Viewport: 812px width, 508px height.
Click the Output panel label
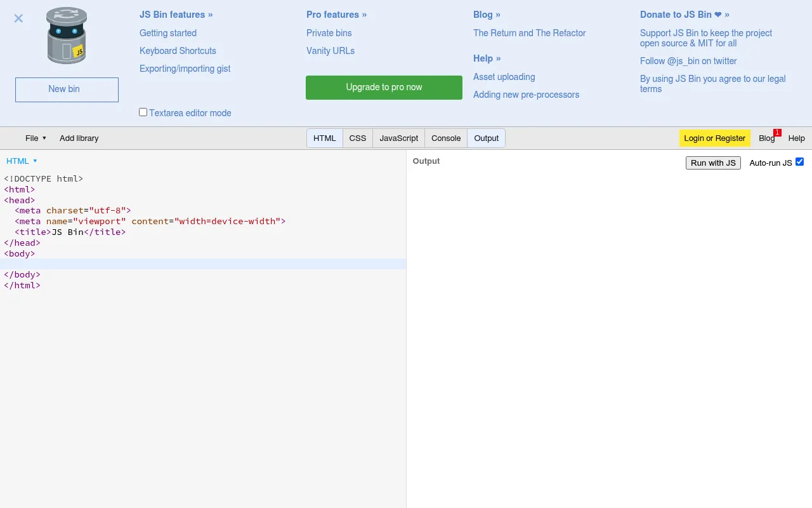coord(426,161)
